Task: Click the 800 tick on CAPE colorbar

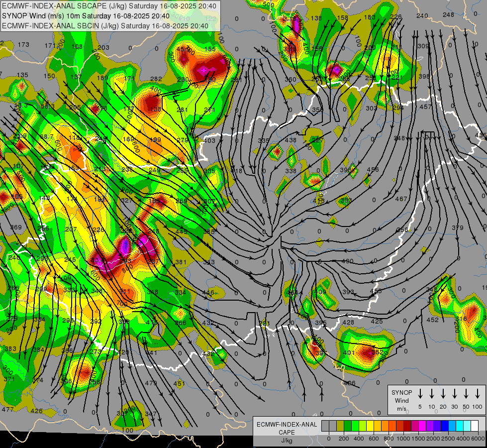Action: point(389,439)
